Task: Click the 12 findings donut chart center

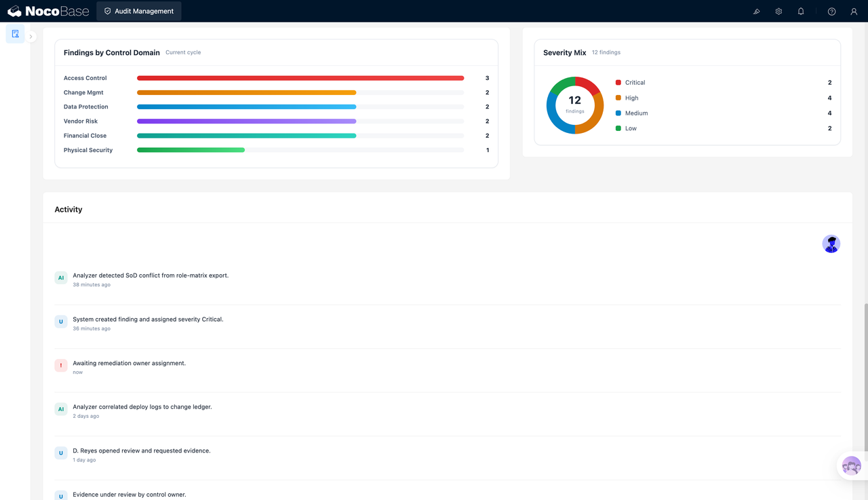Action: click(x=575, y=104)
